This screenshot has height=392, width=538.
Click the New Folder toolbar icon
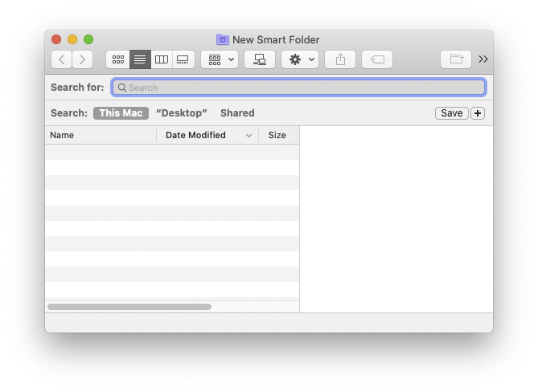coord(456,59)
